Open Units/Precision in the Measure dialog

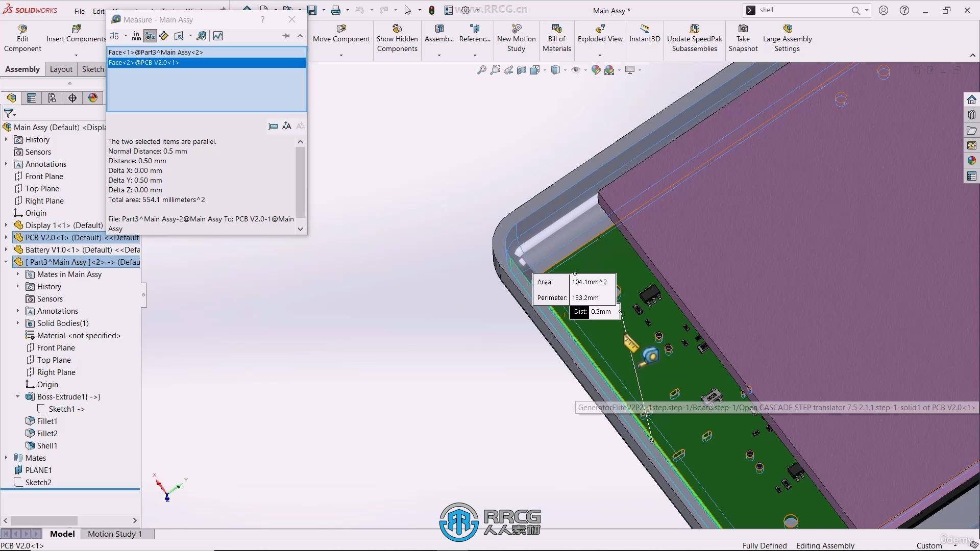click(136, 36)
